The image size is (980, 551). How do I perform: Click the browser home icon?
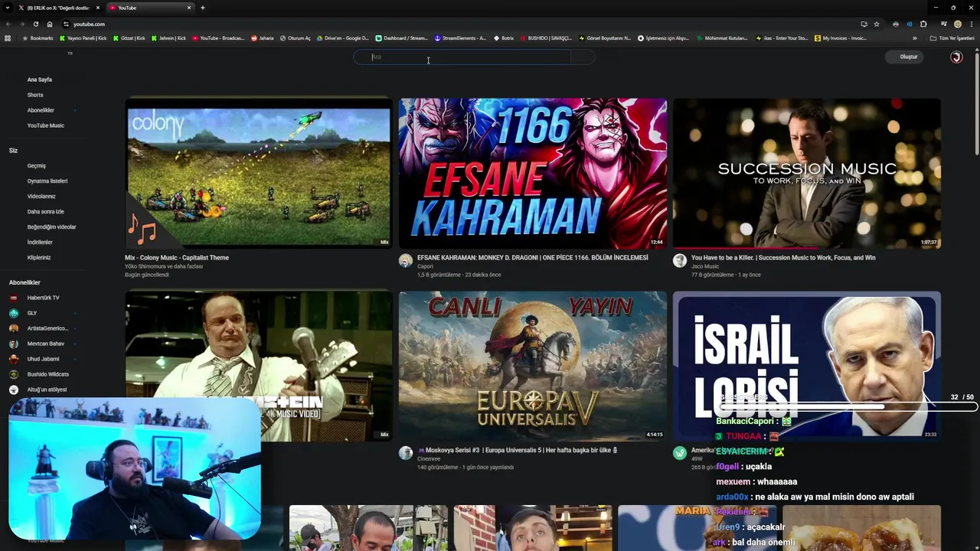49,24
